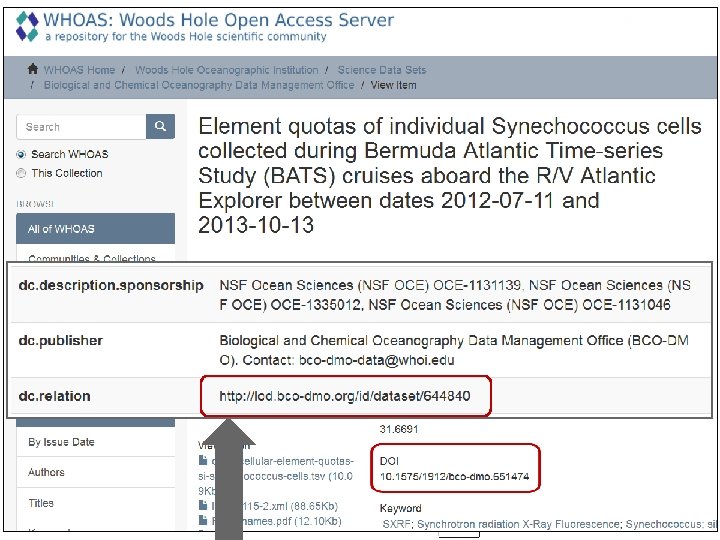Click the dc.relation field label

[x=54, y=396]
